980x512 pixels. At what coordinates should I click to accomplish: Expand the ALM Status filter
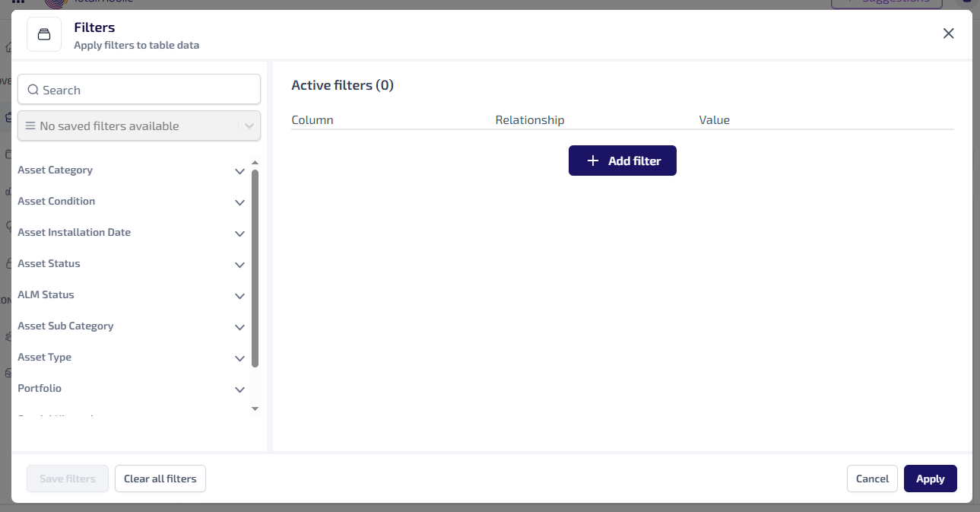click(239, 296)
